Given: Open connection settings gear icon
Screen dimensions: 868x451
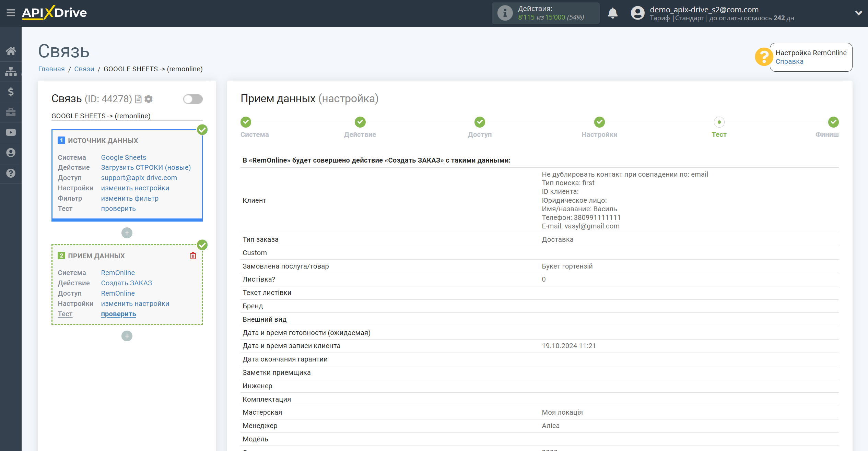Looking at the screenshot, I should (149, 99).
